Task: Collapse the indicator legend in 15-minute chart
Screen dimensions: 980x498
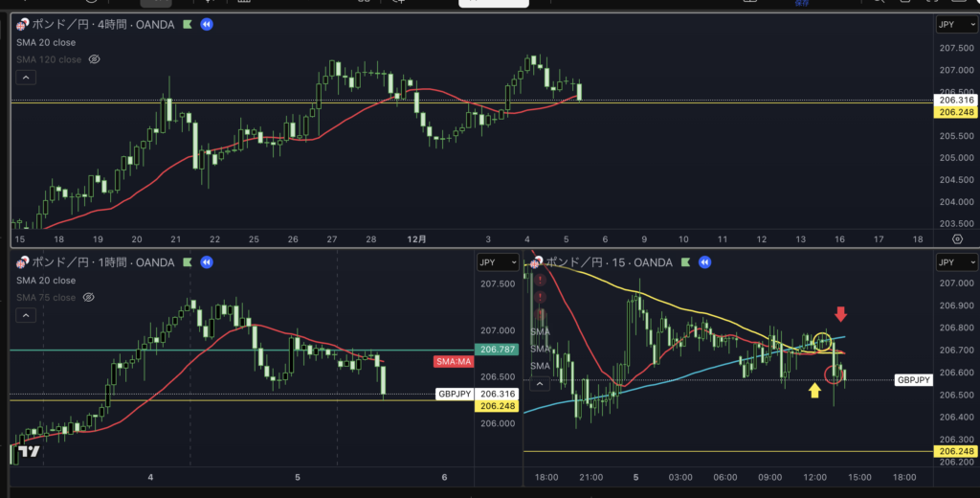Action: click(x=541, y=383)
